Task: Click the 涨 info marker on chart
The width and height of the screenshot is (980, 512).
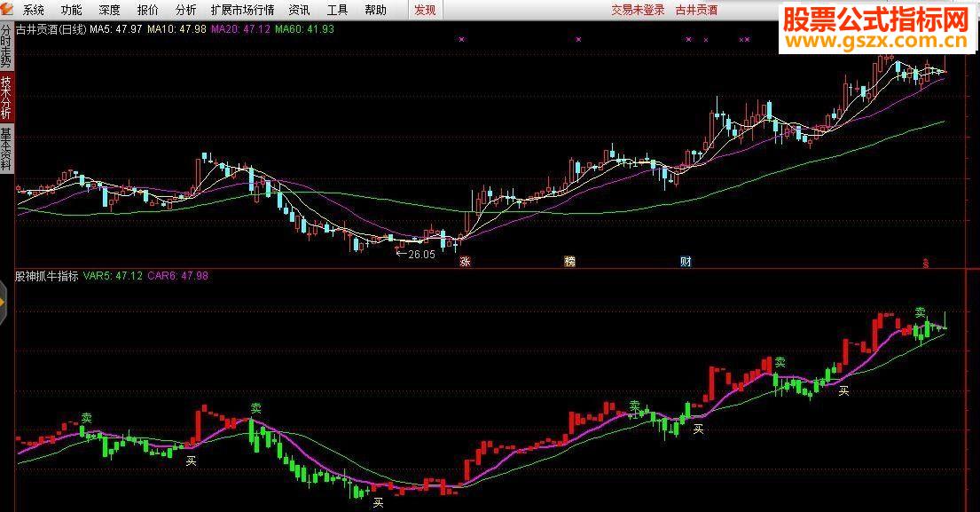Action: (x=465, y=261)
